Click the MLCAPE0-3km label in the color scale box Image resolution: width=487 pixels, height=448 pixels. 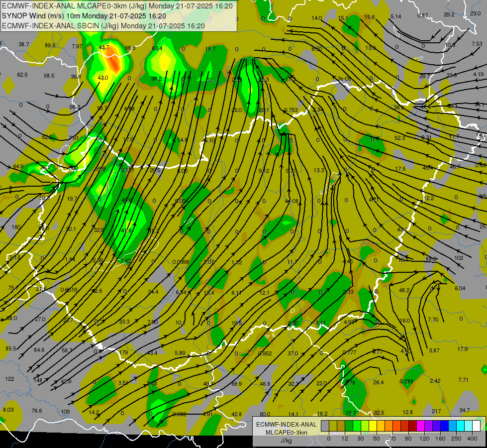click(x=286, y=433)
